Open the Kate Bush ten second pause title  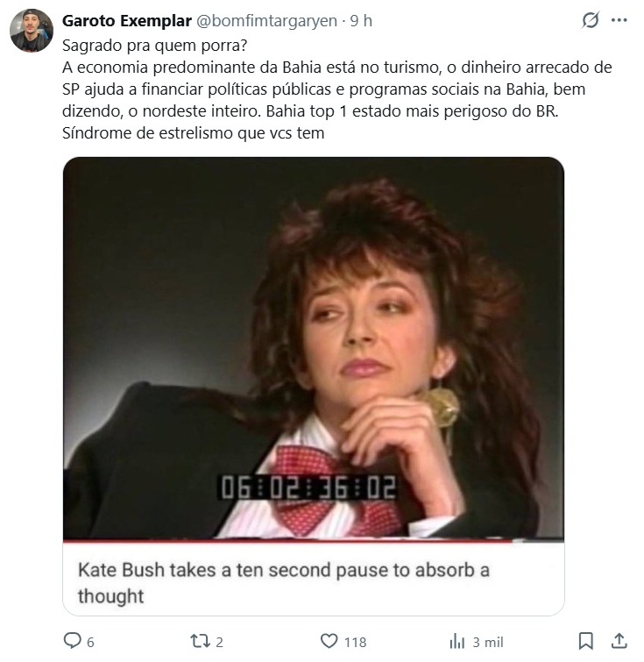[284, 582]
